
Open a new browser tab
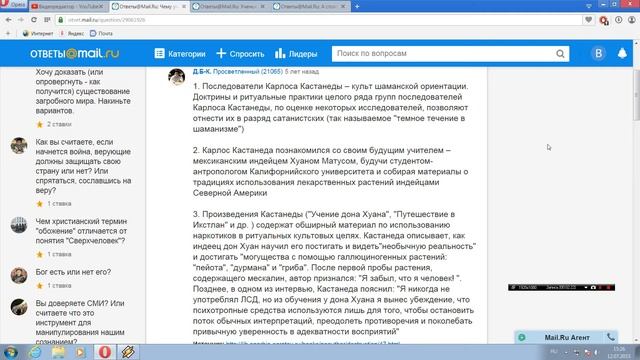coord(357,6)
